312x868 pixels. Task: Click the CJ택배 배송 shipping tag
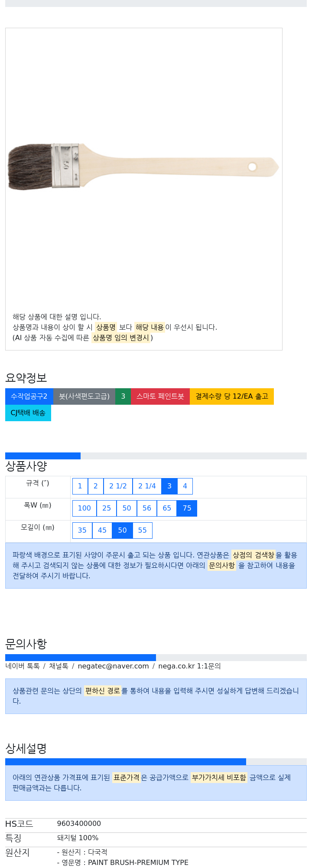[28, 413]
